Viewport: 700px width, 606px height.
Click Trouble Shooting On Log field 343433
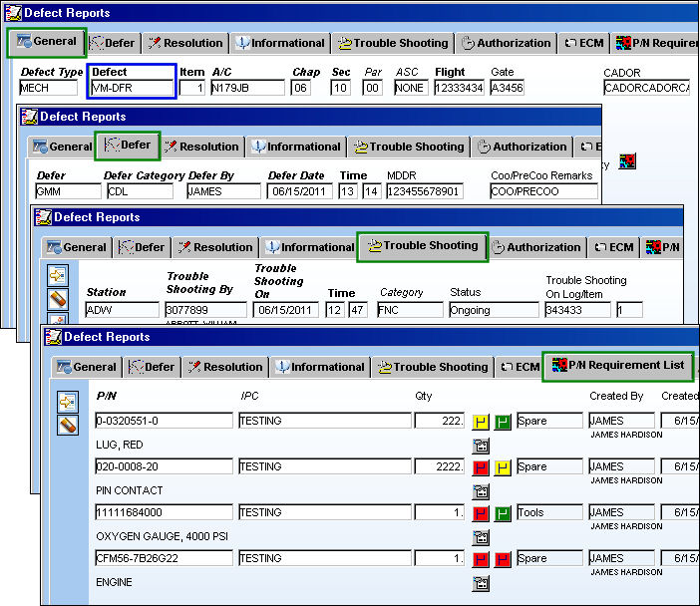tap(577, 310)
